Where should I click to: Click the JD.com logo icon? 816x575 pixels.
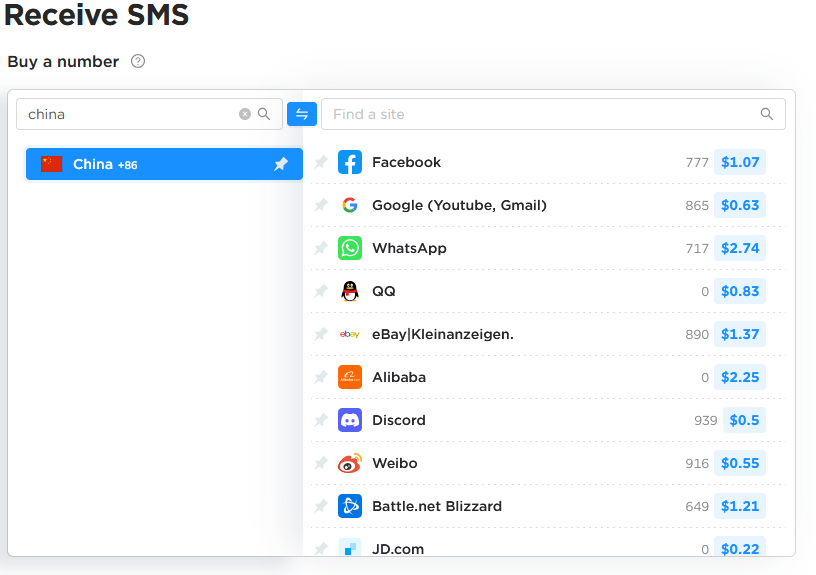350,547
